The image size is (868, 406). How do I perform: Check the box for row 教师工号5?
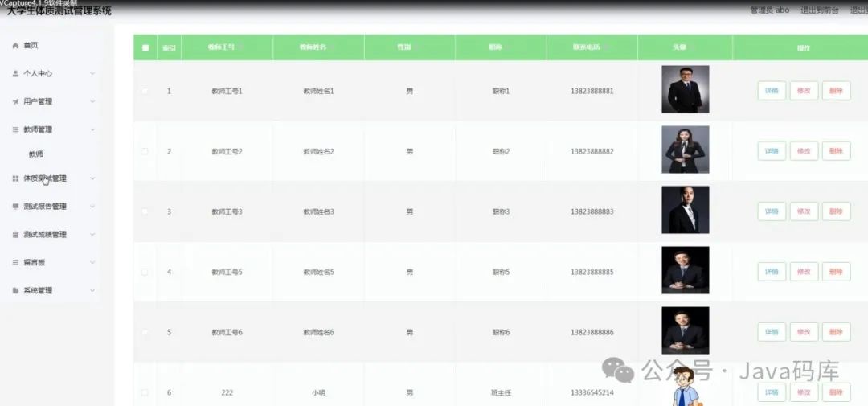coord(145,272)
